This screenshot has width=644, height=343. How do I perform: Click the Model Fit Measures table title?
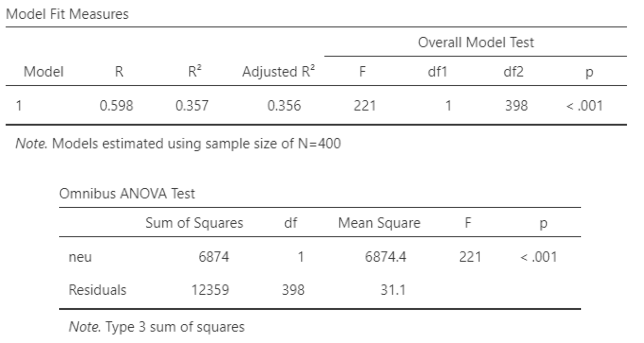(67, 14)
